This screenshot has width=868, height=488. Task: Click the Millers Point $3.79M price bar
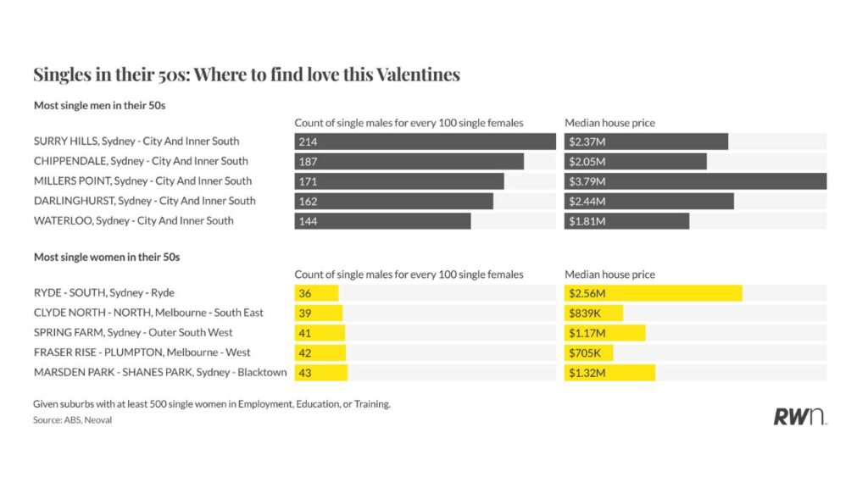[x=695, y=181]
